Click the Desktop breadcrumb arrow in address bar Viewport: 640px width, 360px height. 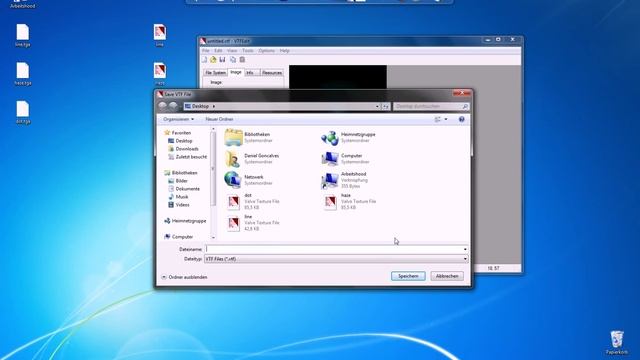[x=214, y=107]
